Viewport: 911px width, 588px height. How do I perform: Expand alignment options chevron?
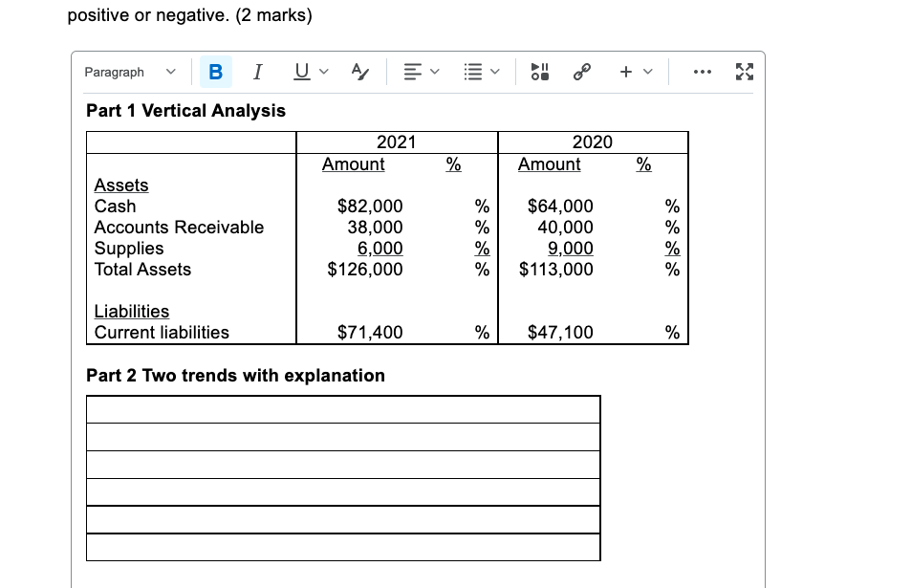pos(435,72)
